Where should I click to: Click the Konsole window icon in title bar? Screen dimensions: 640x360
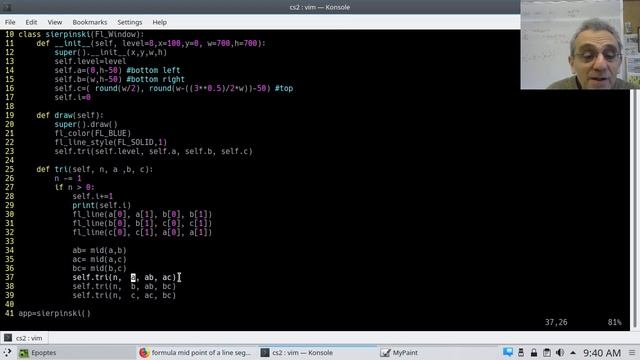(x=7, y=7)
